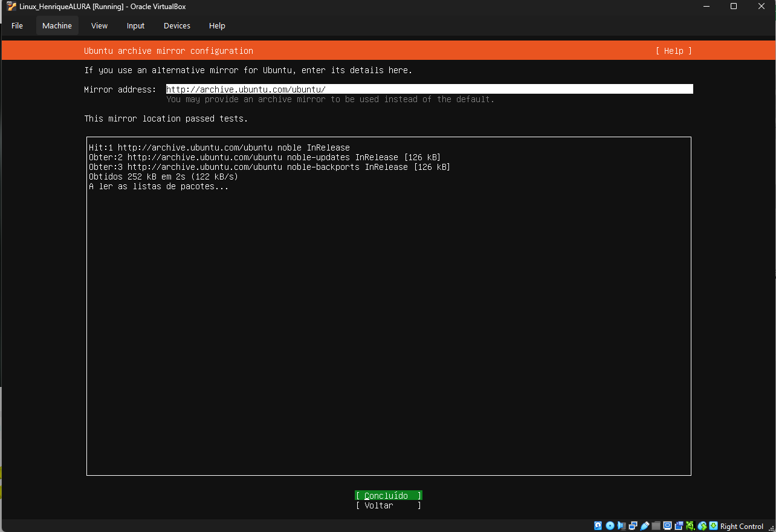Click the display monitor icon in status bar
The width and height of the screenshot is (776, 532).
point(667,526)
